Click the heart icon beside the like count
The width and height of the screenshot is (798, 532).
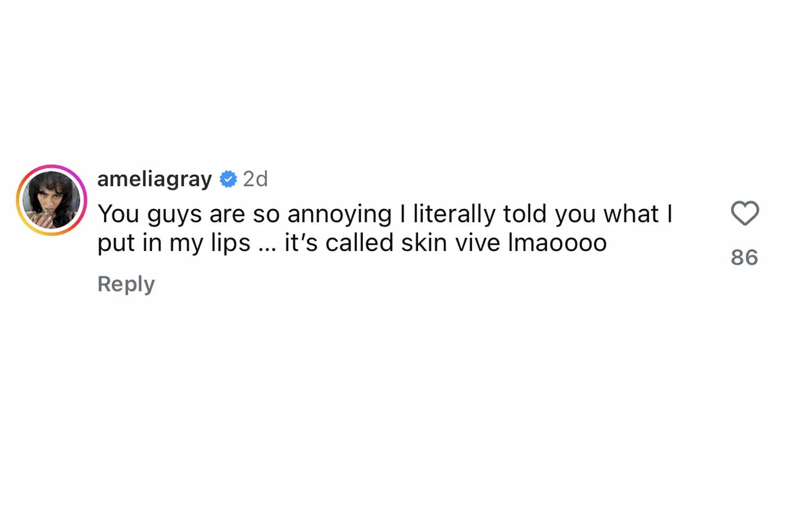(745, 213)
